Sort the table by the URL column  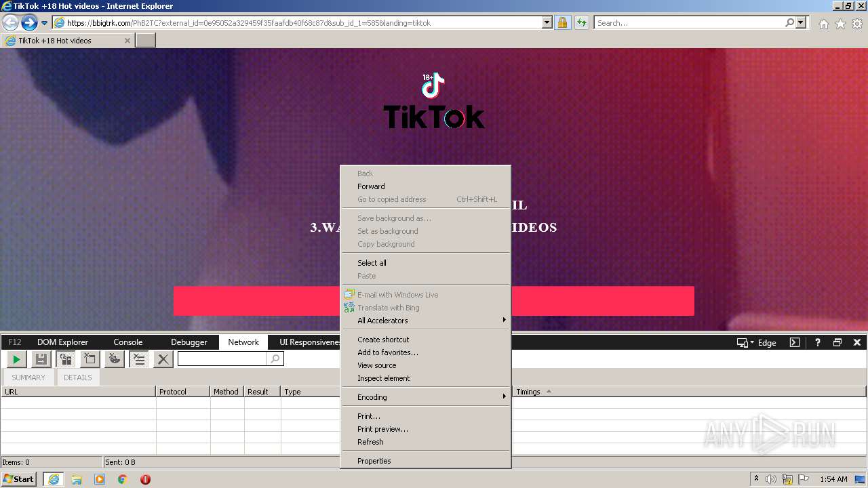point(78,392)
